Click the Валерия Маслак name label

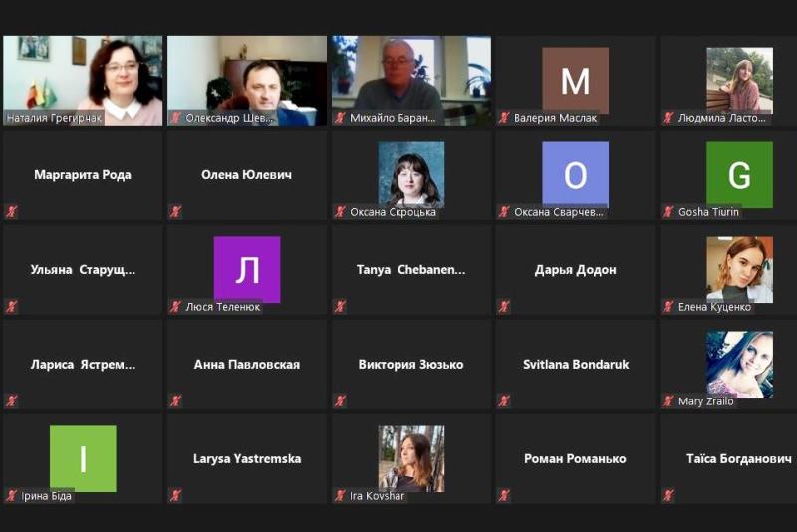pyautogui.click(x=555, y=118)
